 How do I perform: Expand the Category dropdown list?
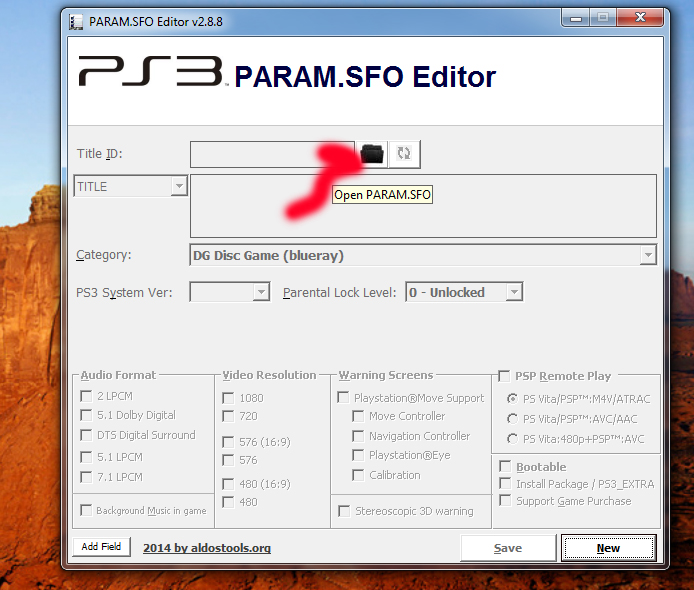(648, 256)
